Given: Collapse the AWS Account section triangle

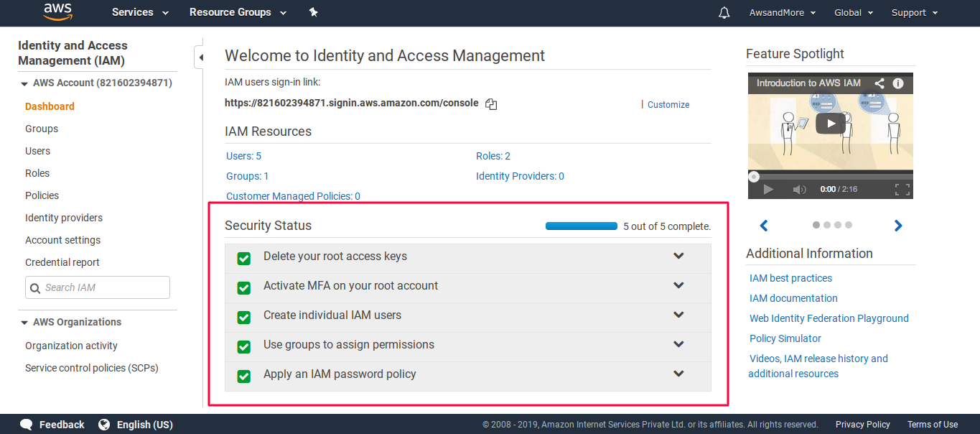Looking at the screenshot, I should tap(24, 83).
